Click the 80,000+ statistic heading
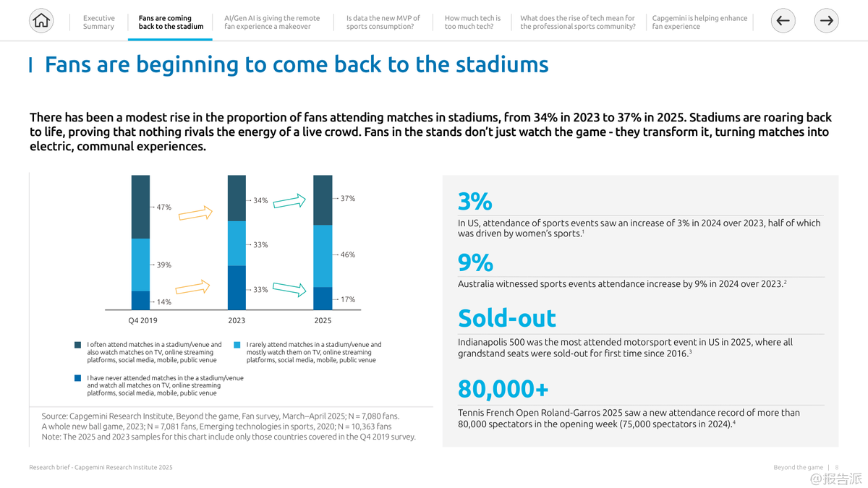The height and width of the screenshot is (488, 868). click(503, 389)
